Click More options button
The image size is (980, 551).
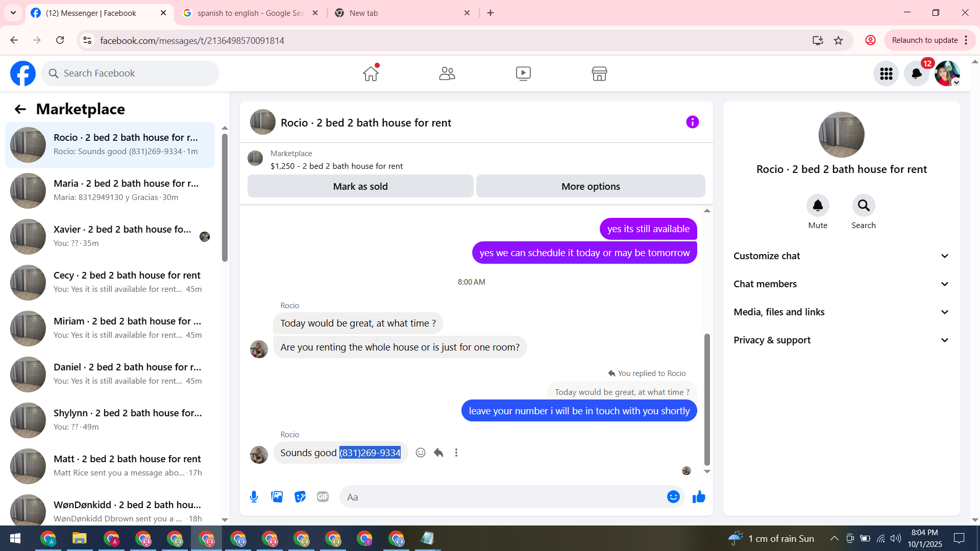pos(591,186)
